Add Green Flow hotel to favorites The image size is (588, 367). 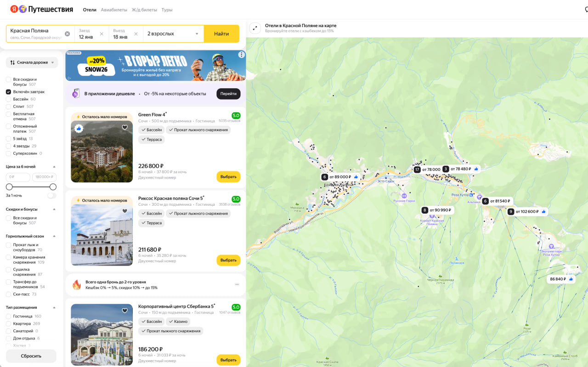[124, 128]
